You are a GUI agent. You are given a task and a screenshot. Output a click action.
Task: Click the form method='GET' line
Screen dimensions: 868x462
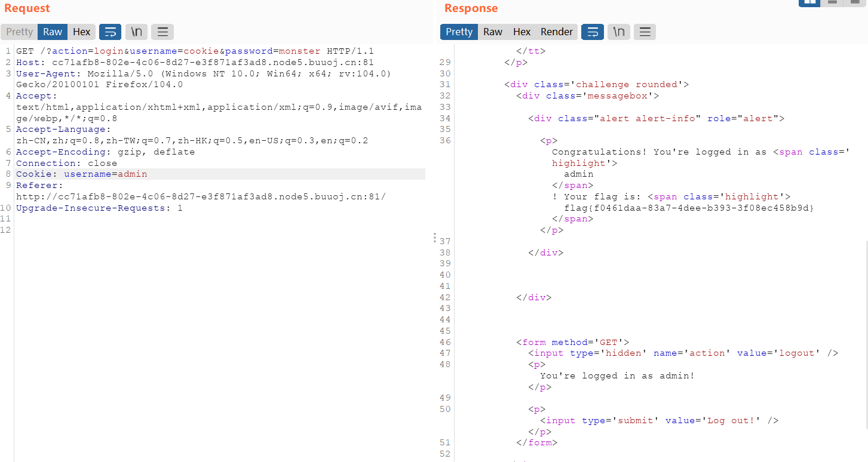click(x=572, y=343)
